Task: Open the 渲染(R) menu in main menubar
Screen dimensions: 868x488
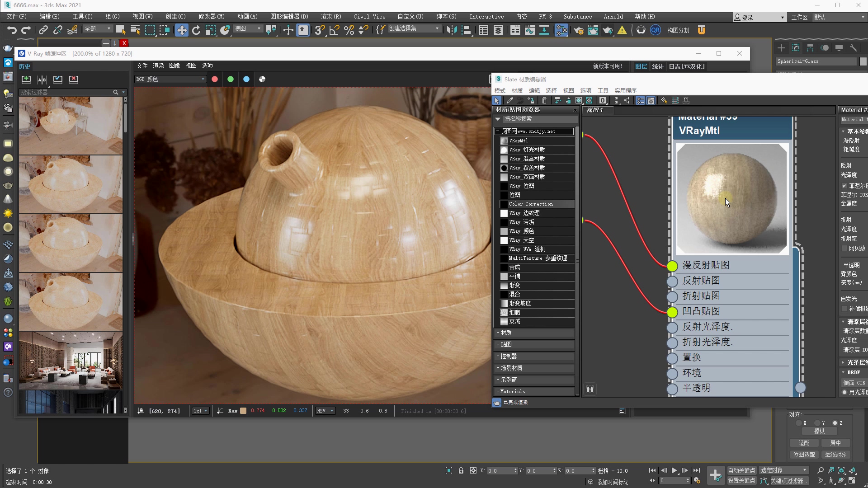Action: point(331,16)
